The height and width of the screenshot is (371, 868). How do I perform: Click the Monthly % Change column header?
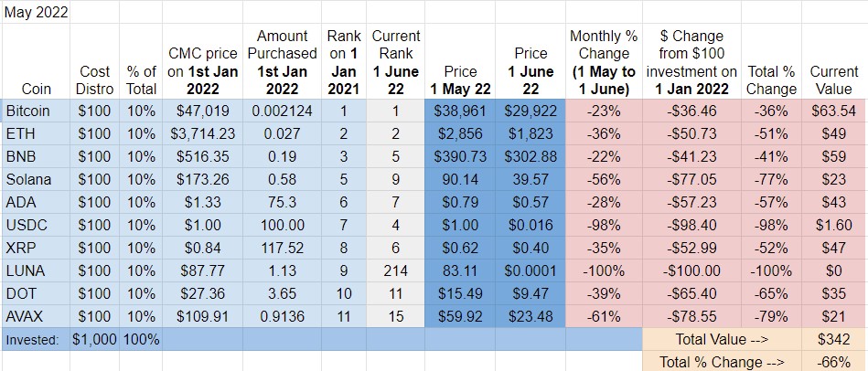(x=604, y=62)
